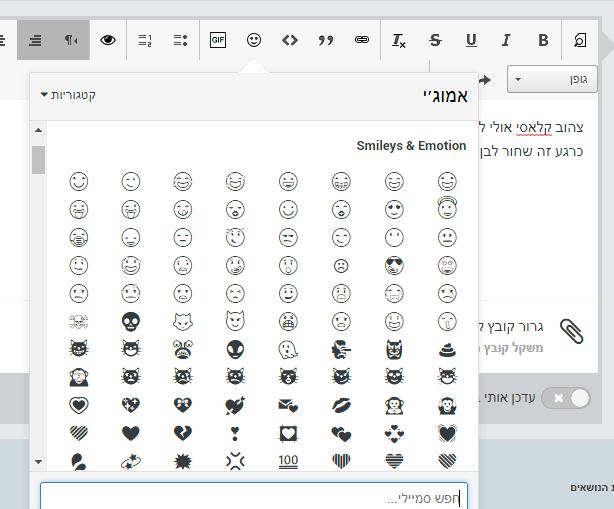Viewport: 614px width, 509px height.
Task: Toggle right-to-left paragraph direction
Action: coord(71,40)
